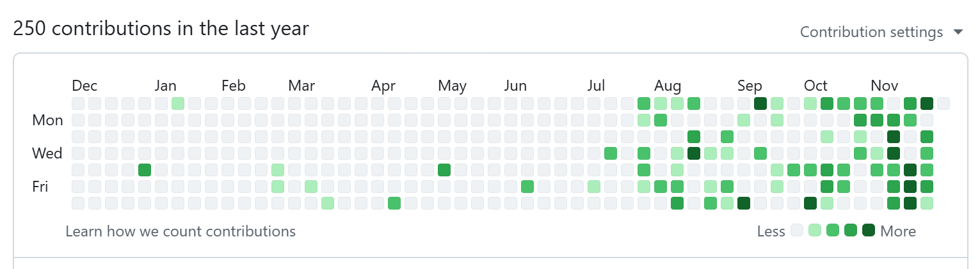Image resolution: width=980 pixels, height=269 pixels.
Task: Open the Learn how we count contributions link
Action: (181, 231)
